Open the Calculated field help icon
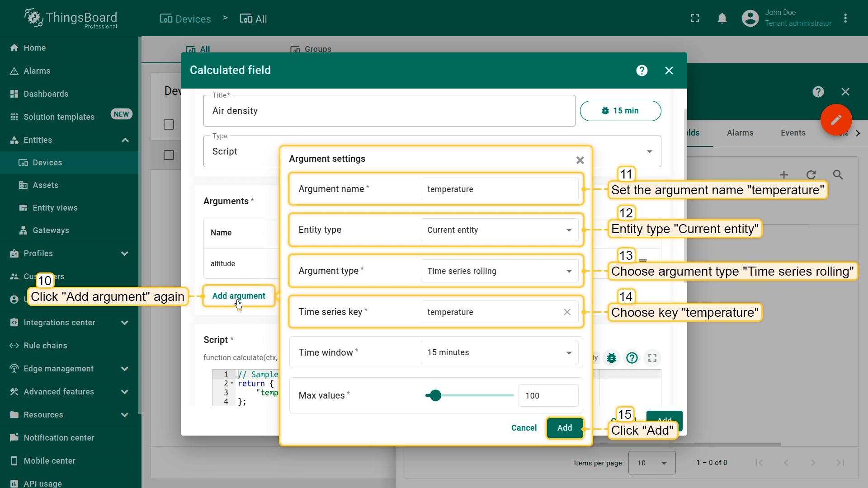The height and width of the screenshot is (488, 868). (x=642, y=70)
